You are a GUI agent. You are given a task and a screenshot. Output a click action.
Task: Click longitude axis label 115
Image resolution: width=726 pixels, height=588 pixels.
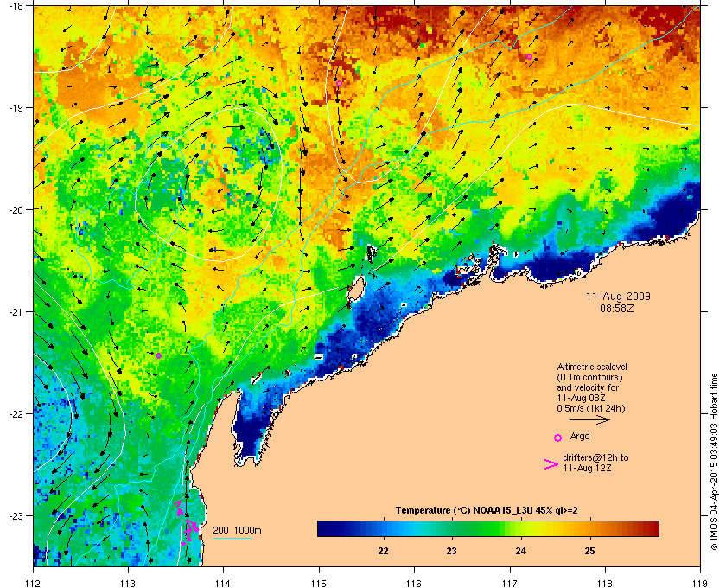[319, 583]
